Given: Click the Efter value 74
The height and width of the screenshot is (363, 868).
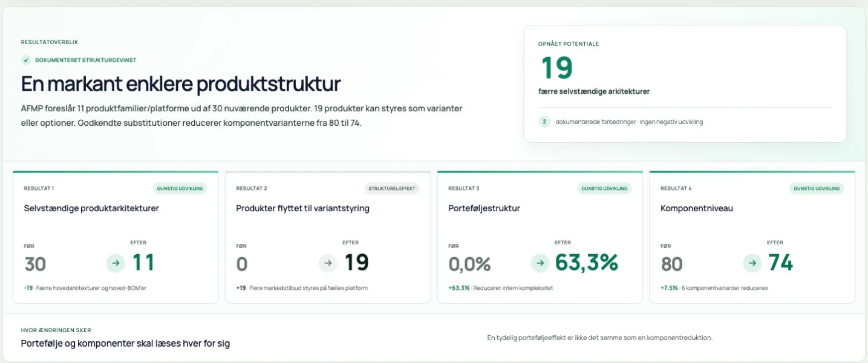Looking at the screenshot, I should [780, 263].
